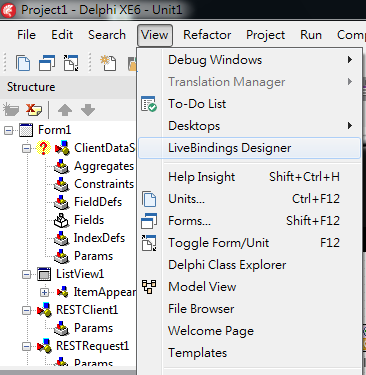Click the New structure item icon
366x375 pixels.
click(11, 110)
